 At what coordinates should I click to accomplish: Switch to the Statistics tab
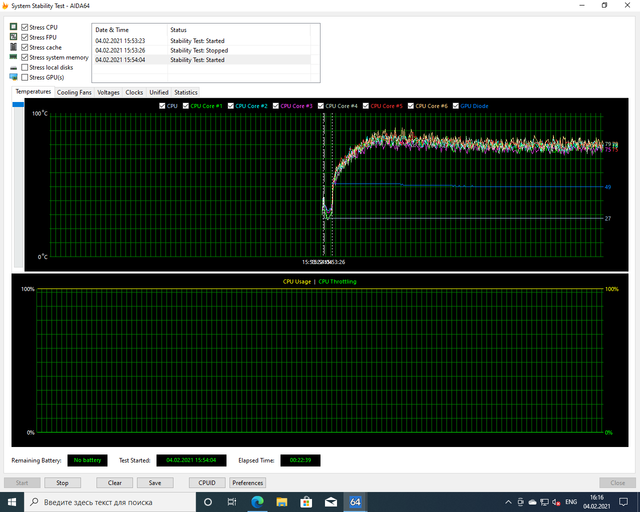click(186, 92)
